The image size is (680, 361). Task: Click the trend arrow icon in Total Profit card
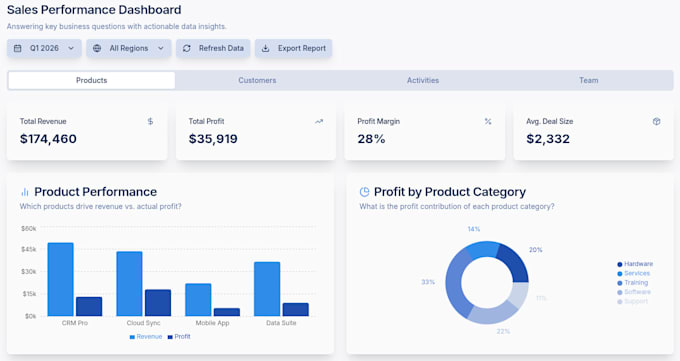[319, 121]
